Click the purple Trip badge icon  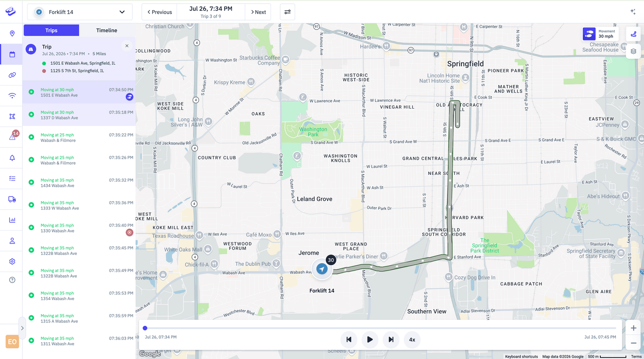[x=31, y=49]
